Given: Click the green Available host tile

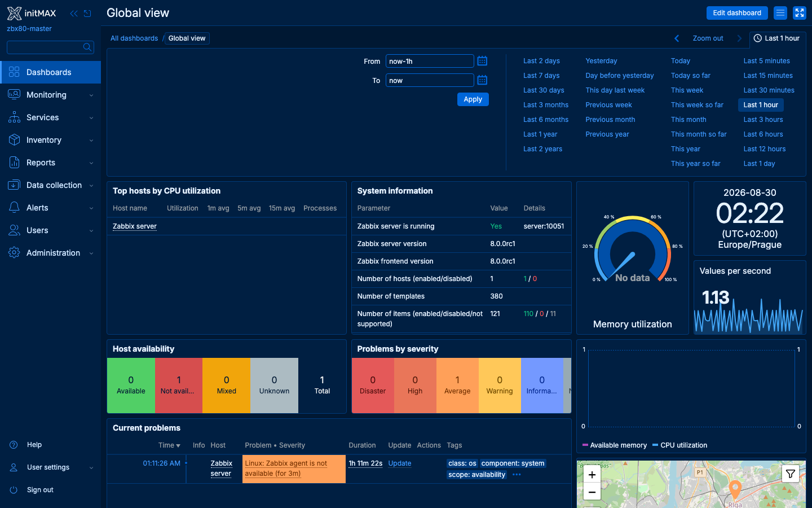Looking at the screenshot, I should coord(131,386).
